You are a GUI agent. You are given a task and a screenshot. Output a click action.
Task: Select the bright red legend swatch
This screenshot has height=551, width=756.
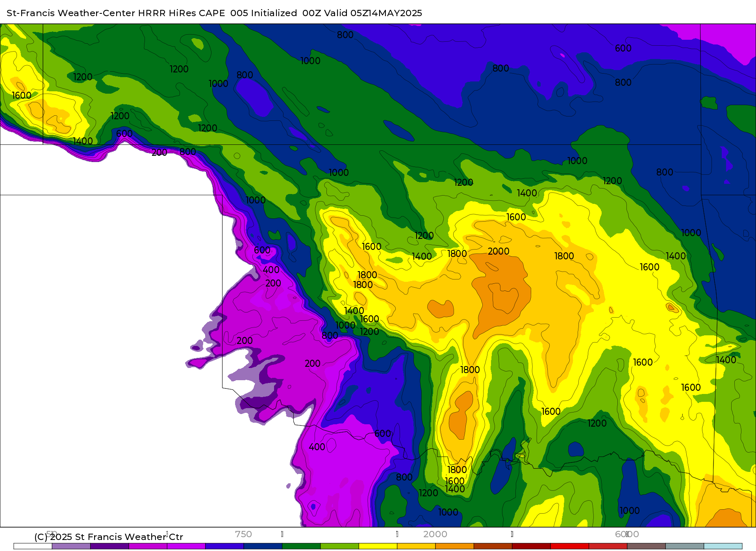(x=570, y=546)
